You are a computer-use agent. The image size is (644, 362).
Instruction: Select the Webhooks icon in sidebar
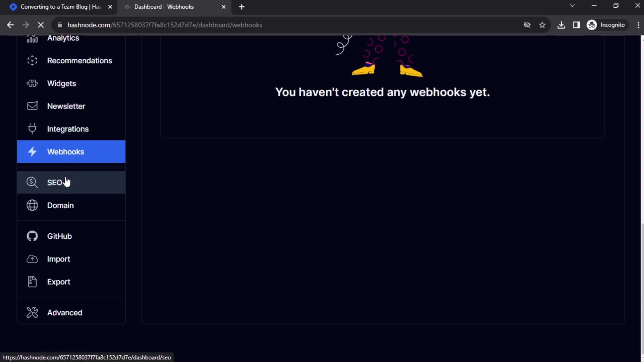pos(32,152)
